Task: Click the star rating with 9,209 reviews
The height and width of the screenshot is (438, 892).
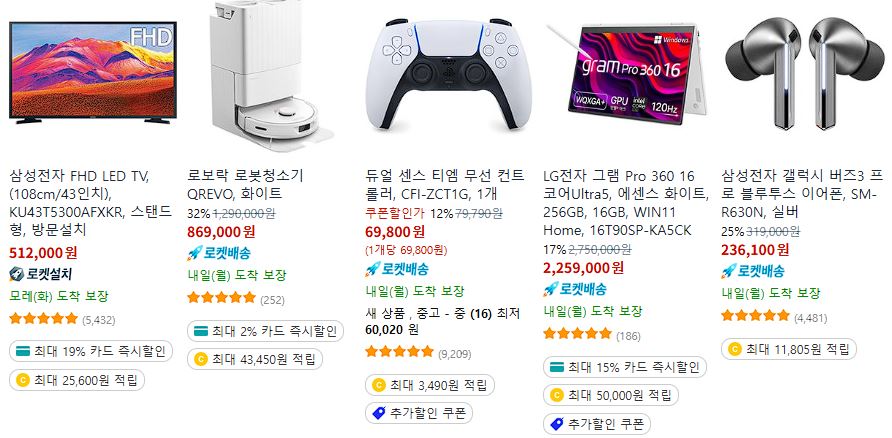Action: (399, 352)
